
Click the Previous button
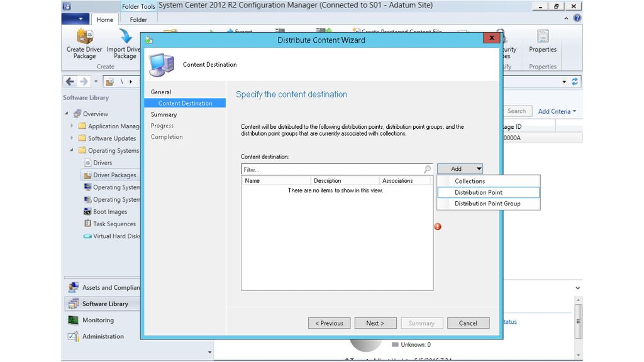click(329, 323)
